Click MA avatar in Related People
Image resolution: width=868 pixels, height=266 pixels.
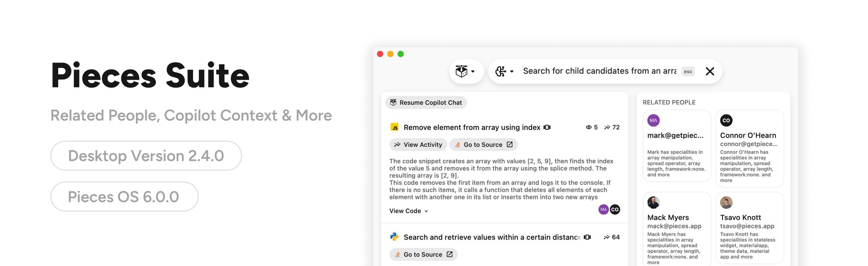tap(654, 121)
